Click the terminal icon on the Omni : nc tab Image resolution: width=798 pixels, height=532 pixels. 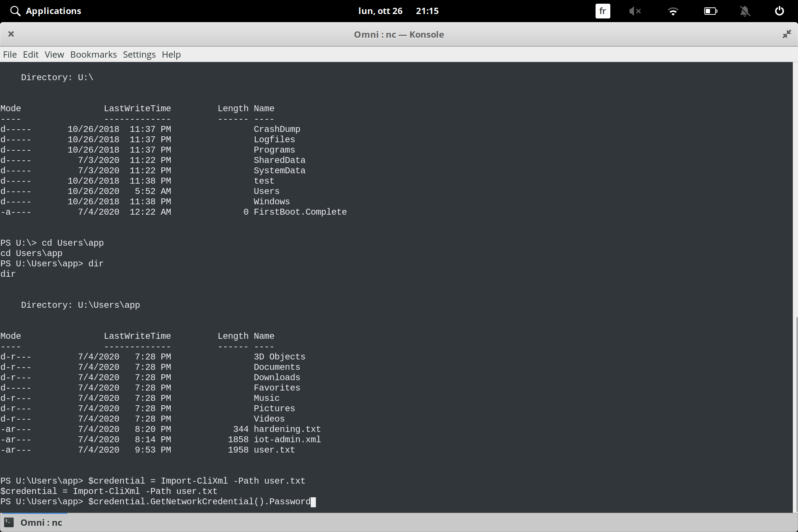(x=8, y=522)
